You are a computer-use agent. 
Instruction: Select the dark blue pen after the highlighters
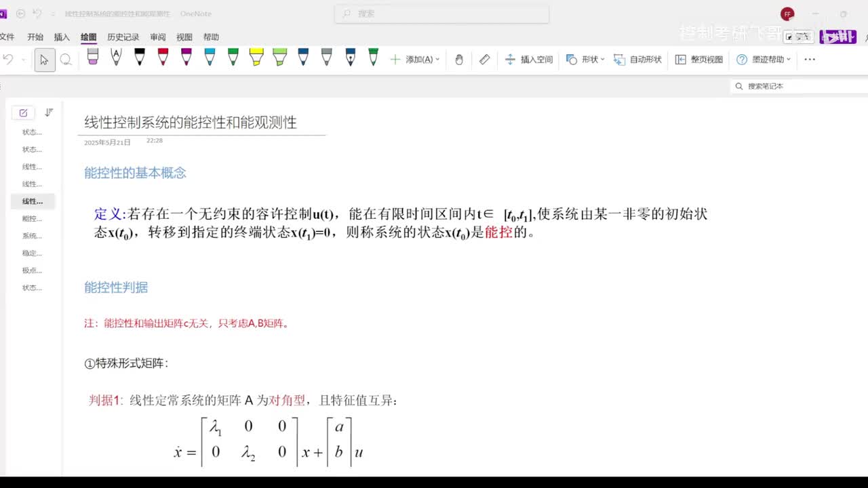tap(303, 58)
